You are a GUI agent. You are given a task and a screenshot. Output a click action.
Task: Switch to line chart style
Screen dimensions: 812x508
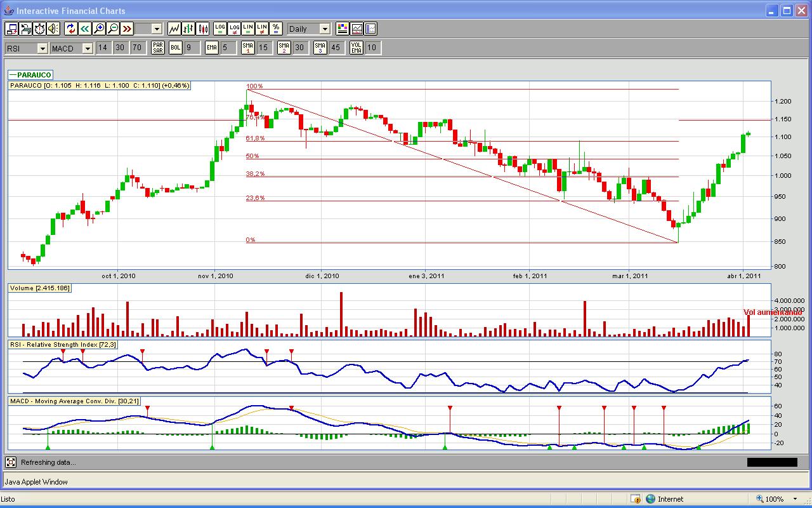[x=174, y=29]
